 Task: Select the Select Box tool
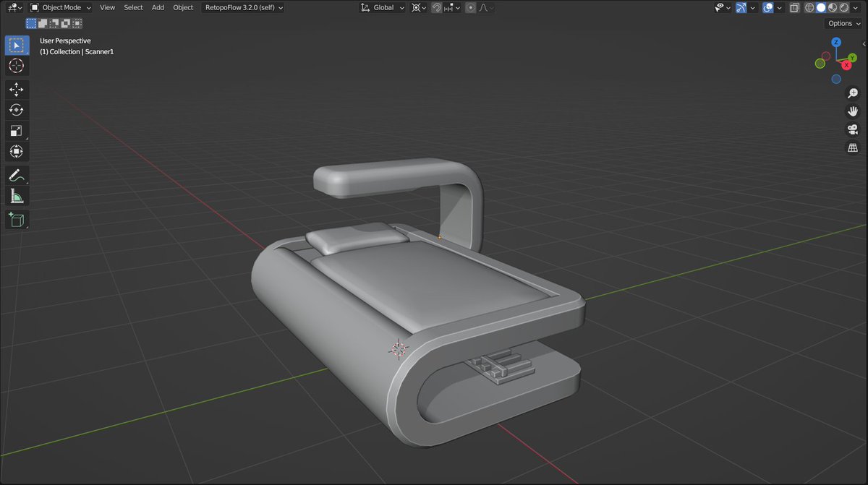[x=17, y=46]
